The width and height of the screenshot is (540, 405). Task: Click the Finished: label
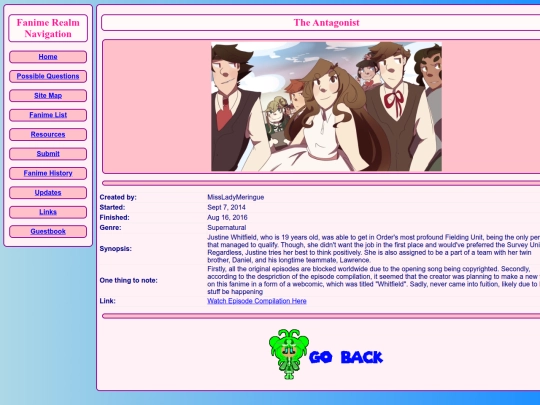click(x=114, y=218)
